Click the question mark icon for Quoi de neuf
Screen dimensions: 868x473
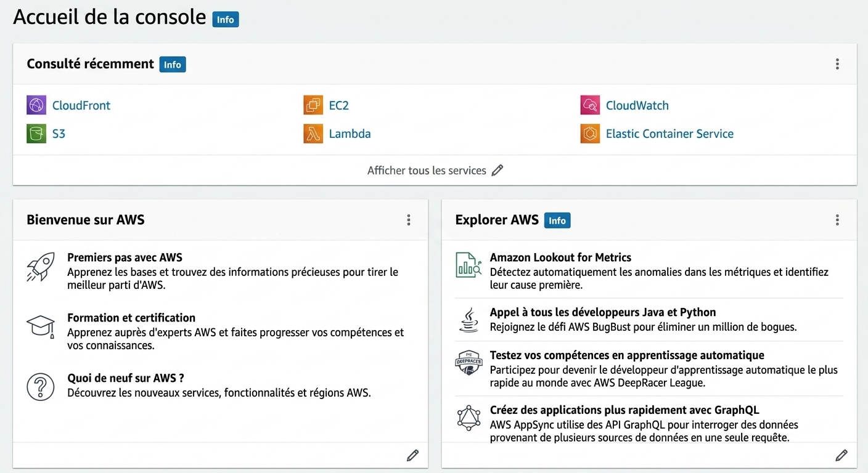pyautogui.click(x=41, y=387)
